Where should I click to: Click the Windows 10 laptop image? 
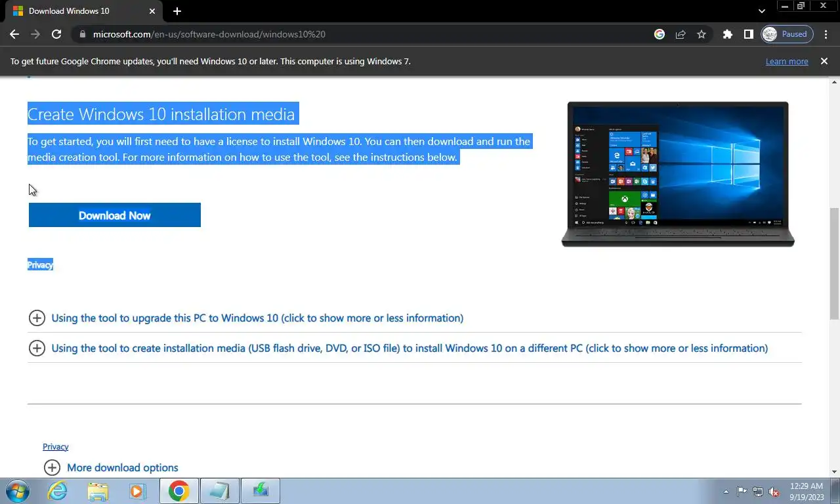(x=678, y=174)
